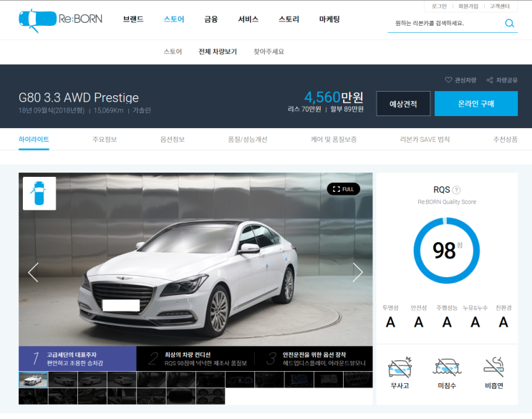Click the 4,560만원 price text
This screenshot has width=532, height=419.
[x=334, y=97]
